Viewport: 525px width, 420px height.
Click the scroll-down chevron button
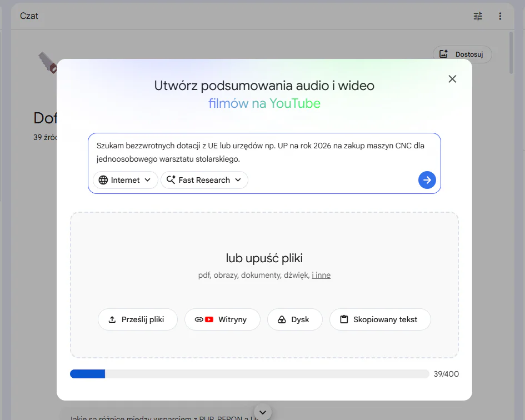coord(262,413)
